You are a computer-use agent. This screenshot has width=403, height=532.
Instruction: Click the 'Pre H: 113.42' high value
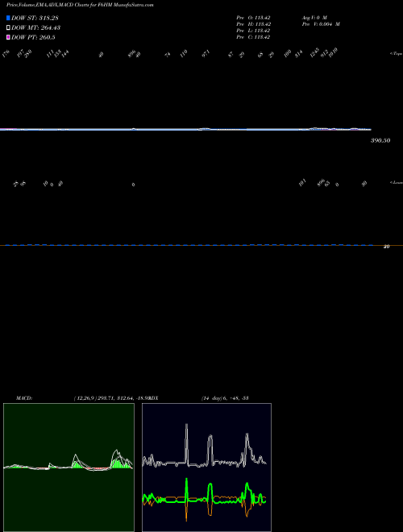pyautogui.click(x=253, y=24)
